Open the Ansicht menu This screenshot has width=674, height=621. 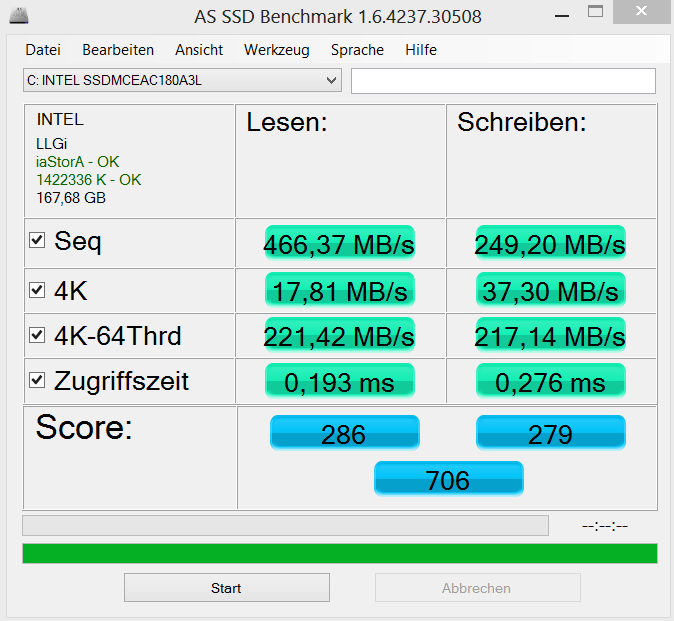(199, 50)
